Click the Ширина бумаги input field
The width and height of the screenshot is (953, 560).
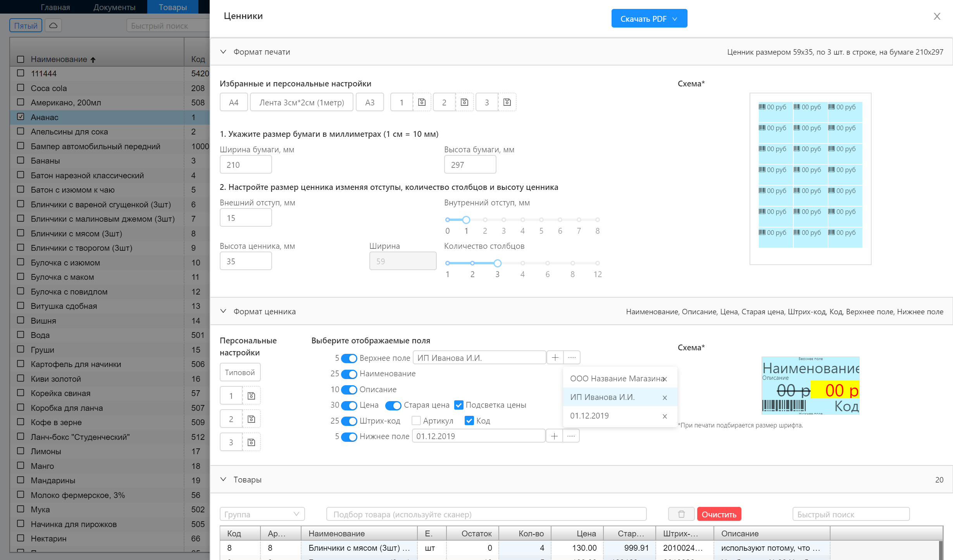pyautogui.click(x=246, y=165)
